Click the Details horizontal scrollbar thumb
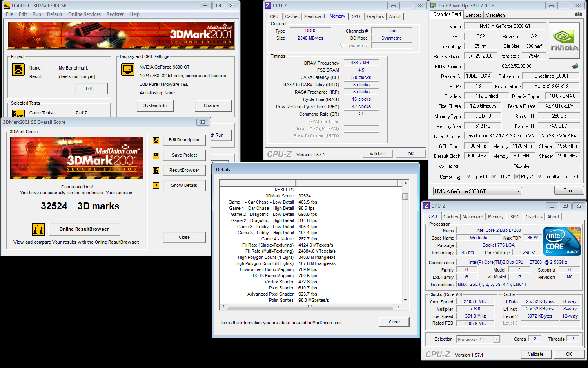This screenshot has width=588, height=368. click(x=310, y=307)
